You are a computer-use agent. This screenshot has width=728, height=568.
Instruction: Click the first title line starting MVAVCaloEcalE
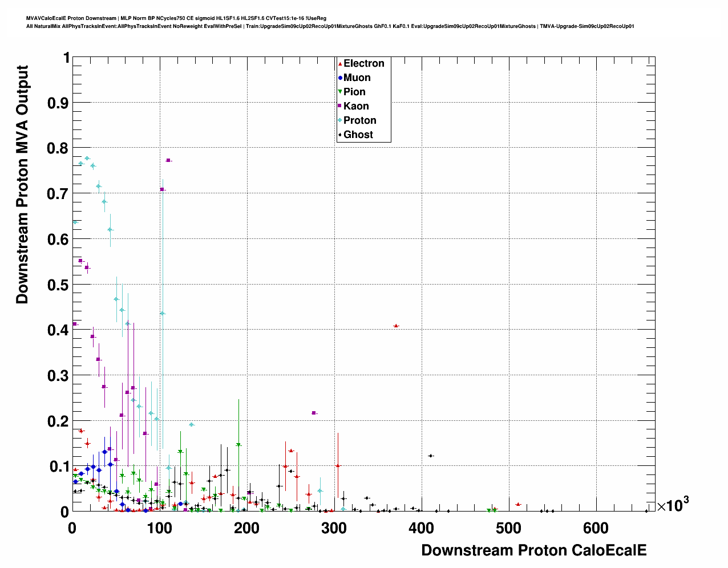[x=176, y=18]
